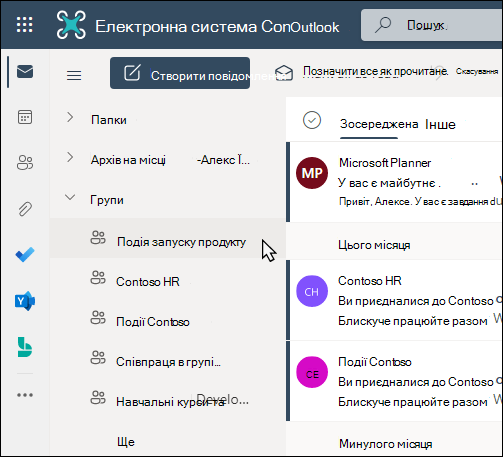Switch to the Інше tab
Image resolution: width=503 pixels, height=457 pixels.
coord(440,124)
